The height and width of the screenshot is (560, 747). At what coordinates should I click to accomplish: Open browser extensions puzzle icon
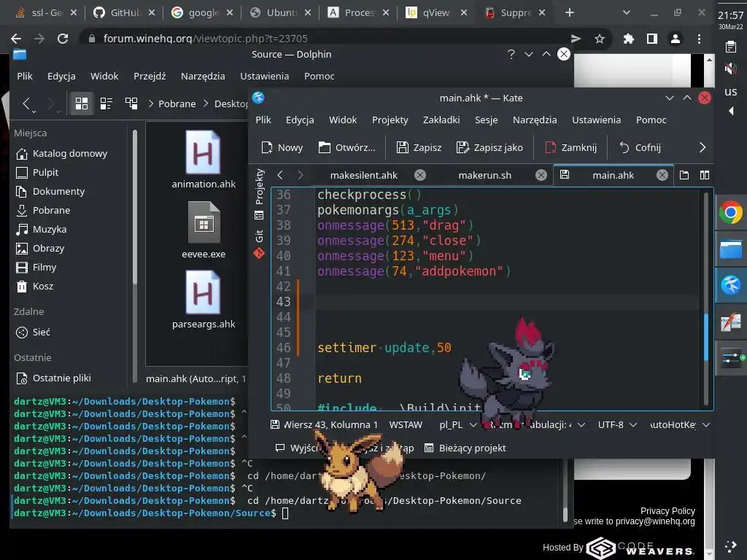coord(628,39)
